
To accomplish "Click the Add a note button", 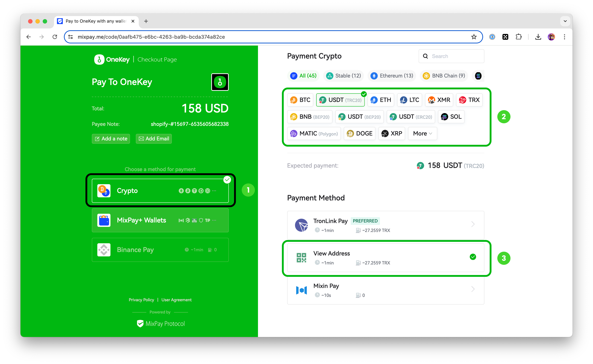I will (111, 139).
